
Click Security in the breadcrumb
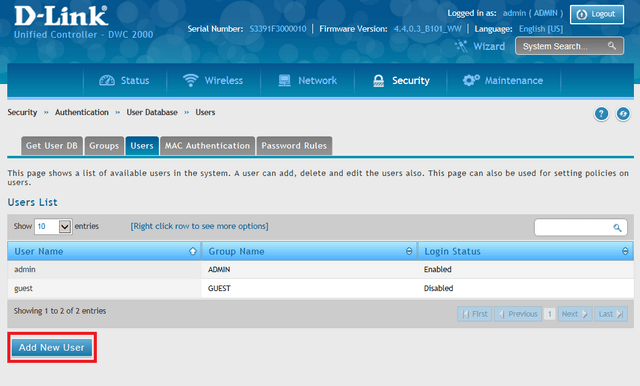[x=22, y=112]
